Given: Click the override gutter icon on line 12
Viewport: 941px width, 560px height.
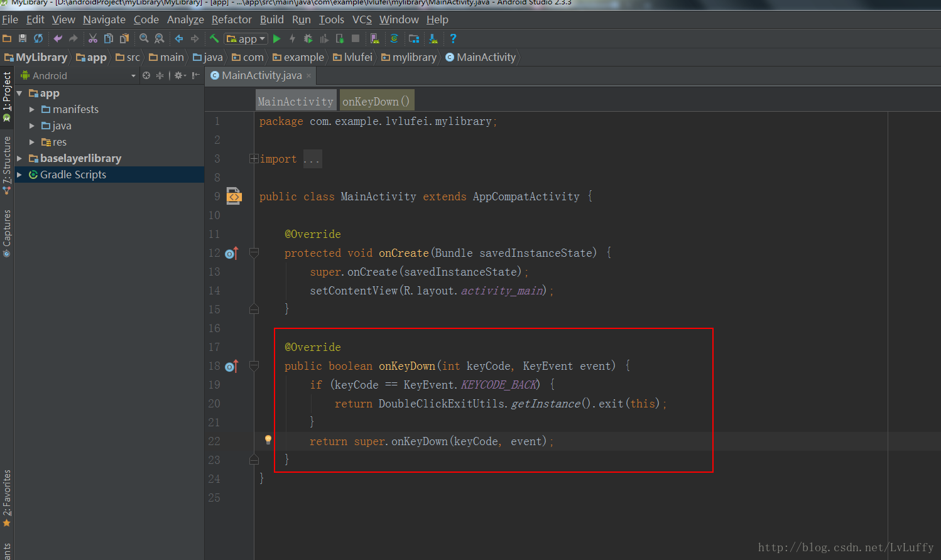Looking at the screenshot, I should tap(232, 253).
